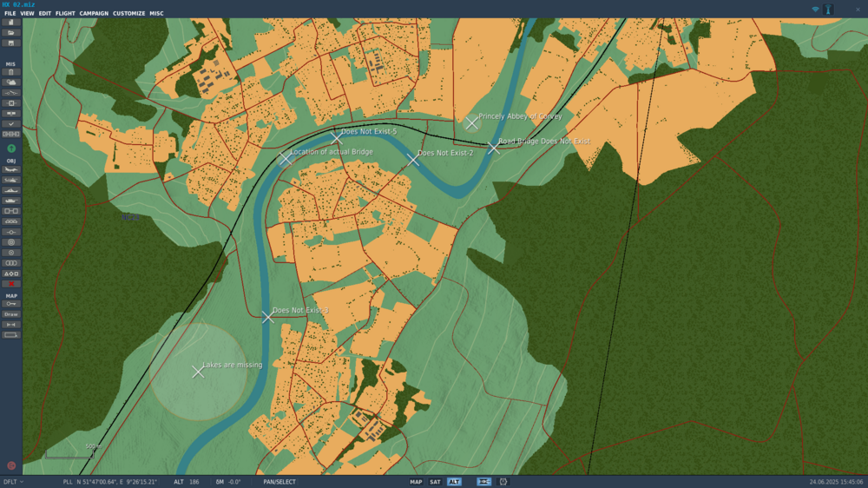
Task: Select the static object tool
Action: pyautogui.click(x=11, y=211)
